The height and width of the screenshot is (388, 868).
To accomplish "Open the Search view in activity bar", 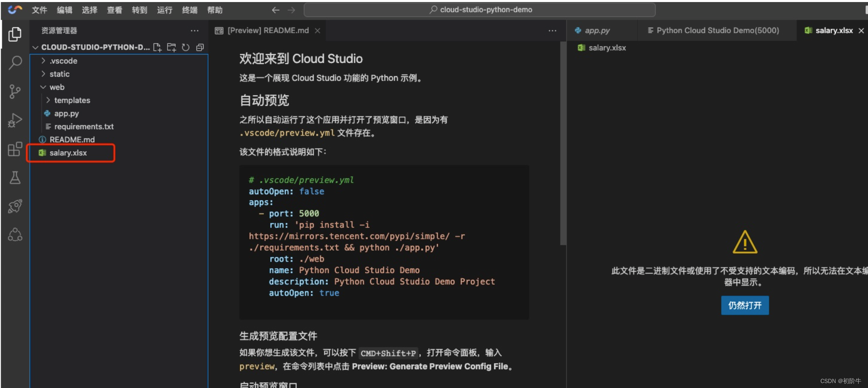I will [x=15, y=63].
